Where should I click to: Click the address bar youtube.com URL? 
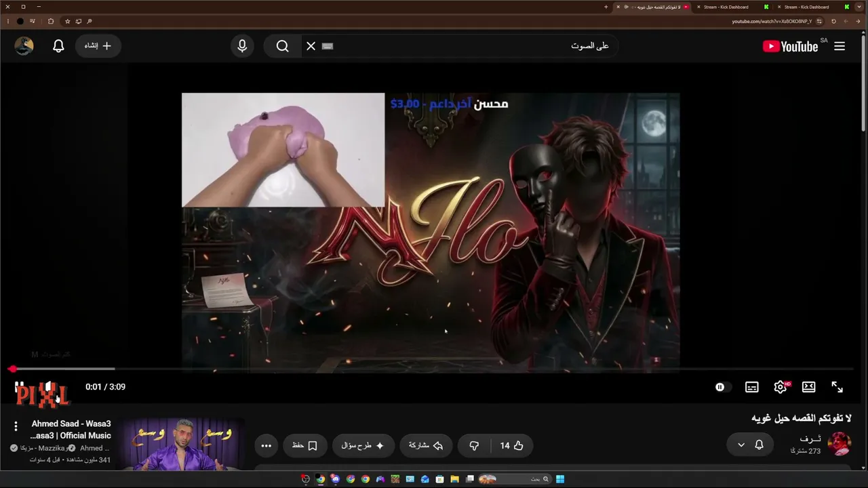(x=771, y=21)
